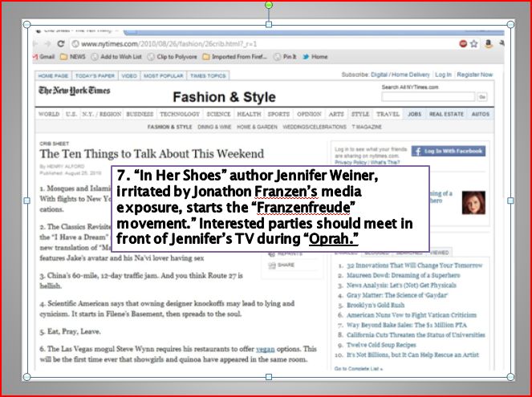Image resolution: width=532 pixels, height=397 pixels.
Task: Click the Franzenfreude text box
Action: (x=270, y=209)
